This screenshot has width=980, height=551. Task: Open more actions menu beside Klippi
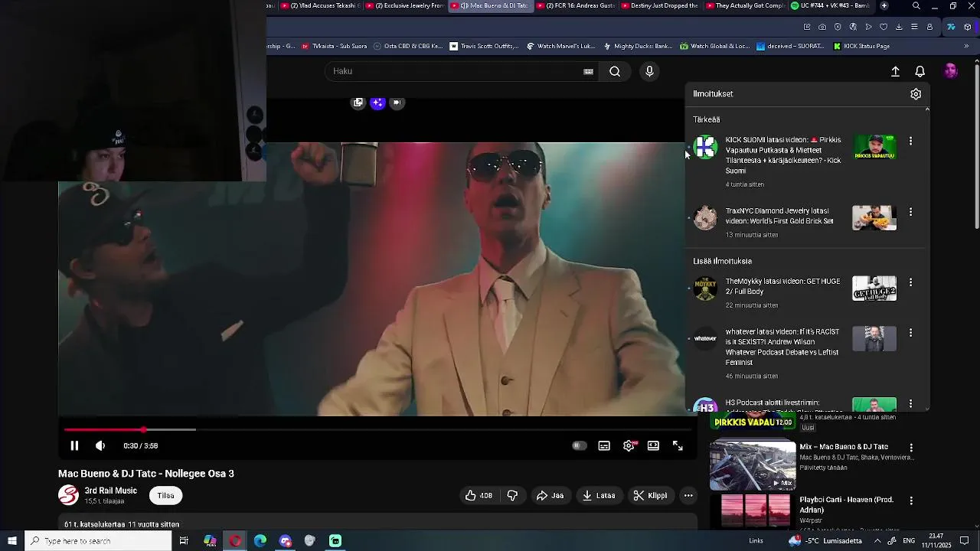point(688,495)
